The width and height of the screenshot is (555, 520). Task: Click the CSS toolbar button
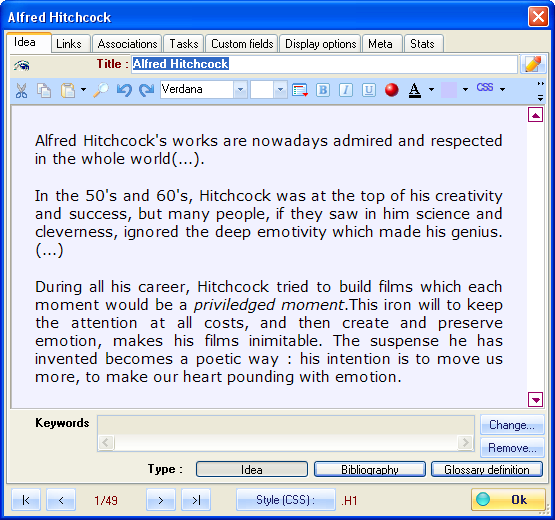pyautogui.click(x=485, y=87)
